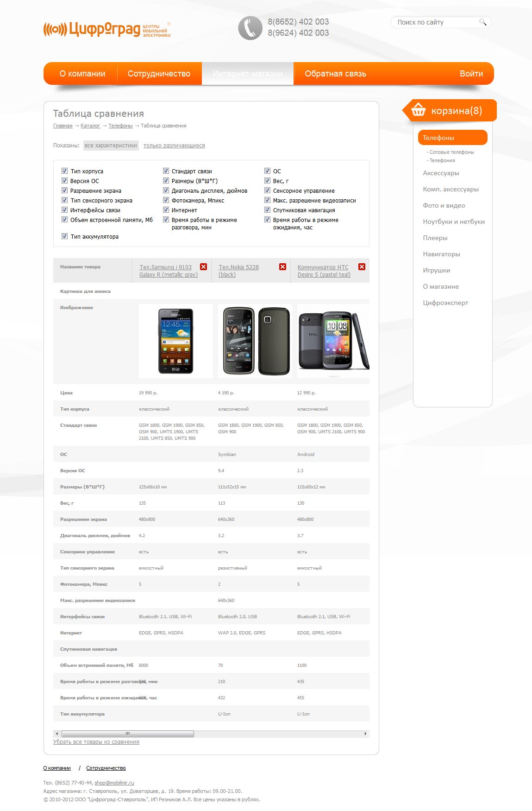Remove Nokia 5228 from comparison
Viewport: 532px width, 811px height.
[282, 266]
